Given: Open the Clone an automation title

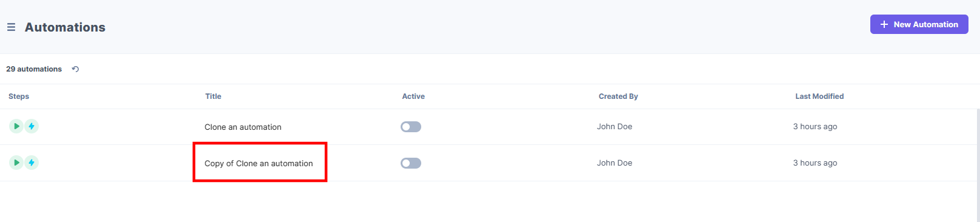Looking at the screenshot, I should click(x=243, y=127).
